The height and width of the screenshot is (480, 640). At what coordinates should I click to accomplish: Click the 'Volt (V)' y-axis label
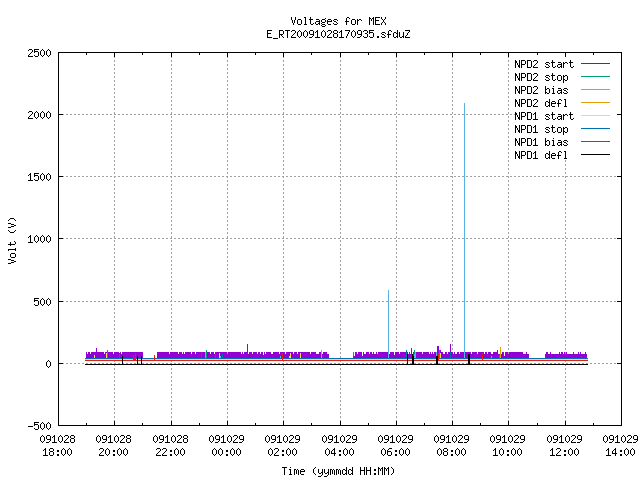[12, 240]
